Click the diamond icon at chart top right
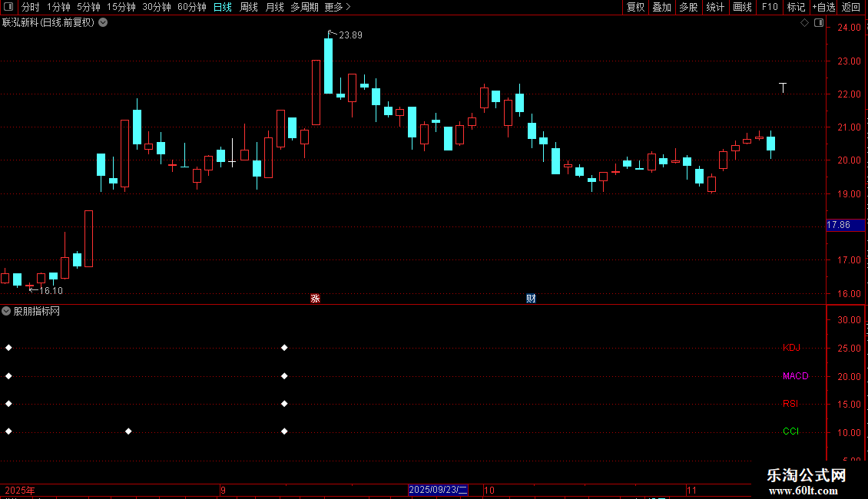Viewport: 868px width, 499px height. (x=805, y=23)
